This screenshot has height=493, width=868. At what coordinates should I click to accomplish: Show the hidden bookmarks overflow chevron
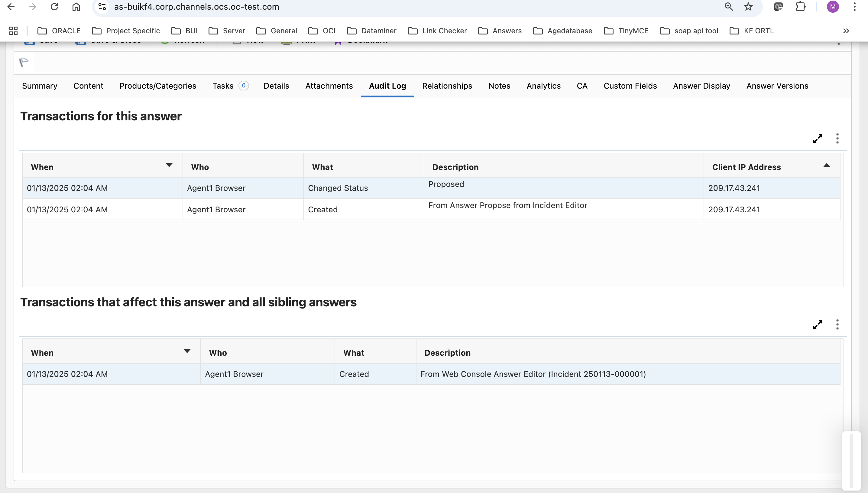[846, 31]
